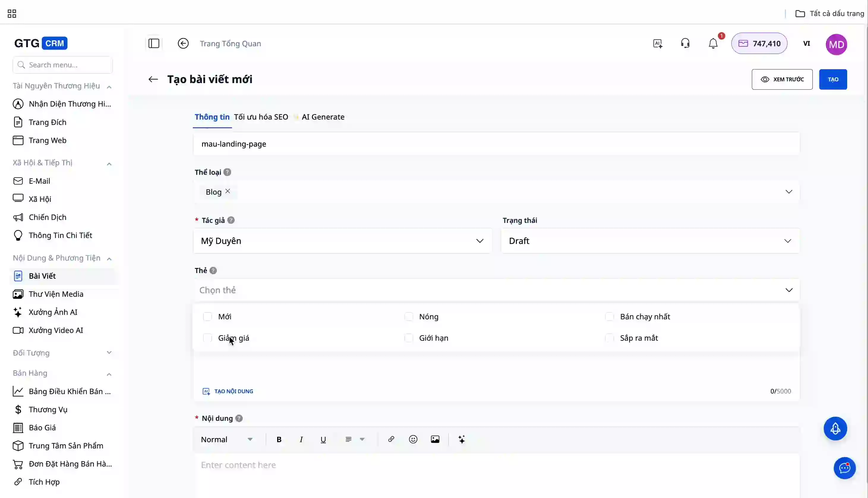Click the AI sparkle icon in editor toolbar

pyautogui.click(x=461, y=439)
